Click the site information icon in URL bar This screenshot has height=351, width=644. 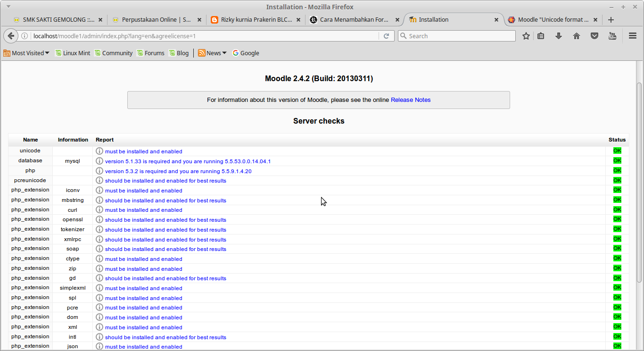pyautogui.click(x=25, y=36)
